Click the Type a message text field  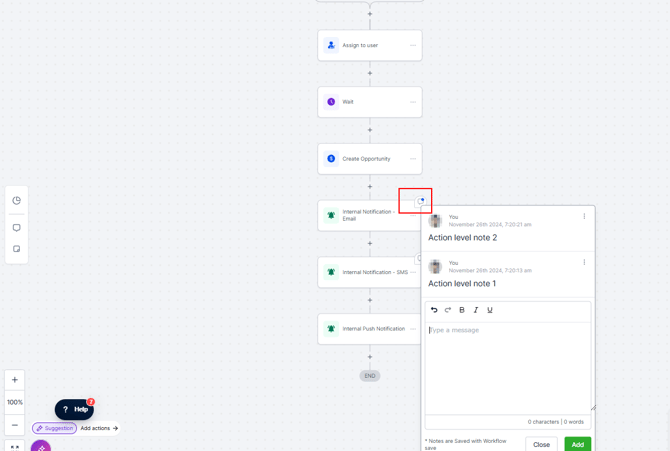pyautogui.click(x=508, y=368)
